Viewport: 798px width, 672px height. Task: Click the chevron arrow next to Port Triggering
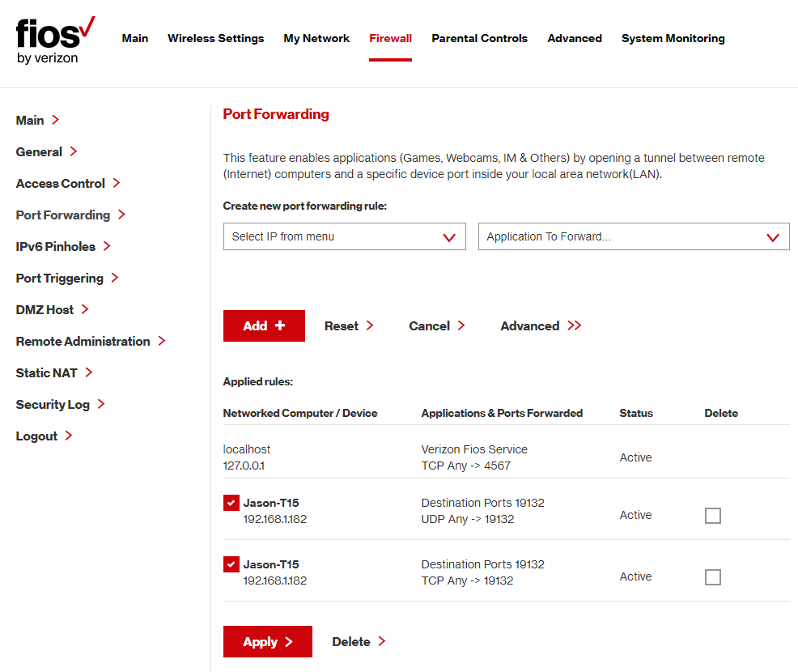[115, 278]
